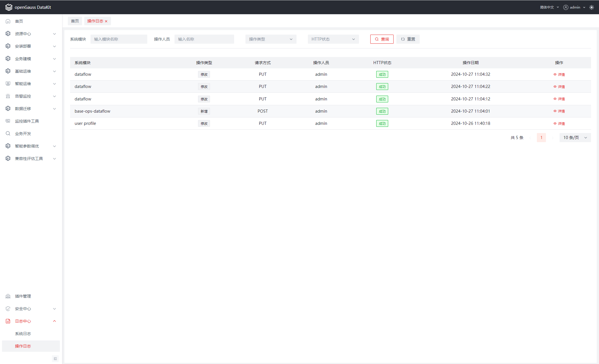599x364 pixels.
Task: Click the 安全中心 shield icon
Action: [8, 309]
